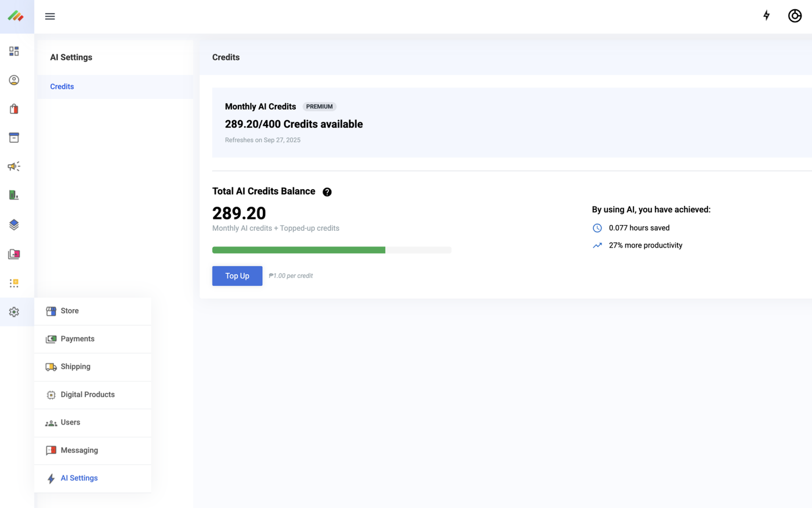Select AI Settings menu item
The width and height of the screenshot is (812, 508).
[x=93, y=478]
